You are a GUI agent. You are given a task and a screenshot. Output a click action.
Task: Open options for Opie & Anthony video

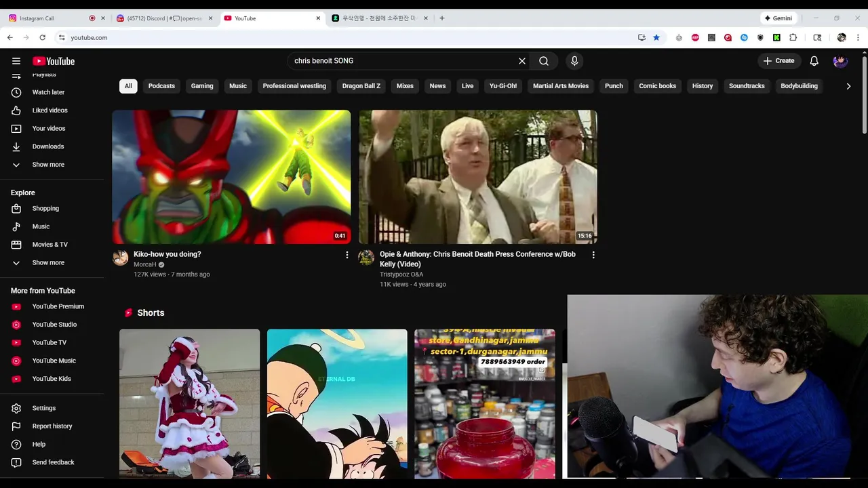[x=593, y=255]
